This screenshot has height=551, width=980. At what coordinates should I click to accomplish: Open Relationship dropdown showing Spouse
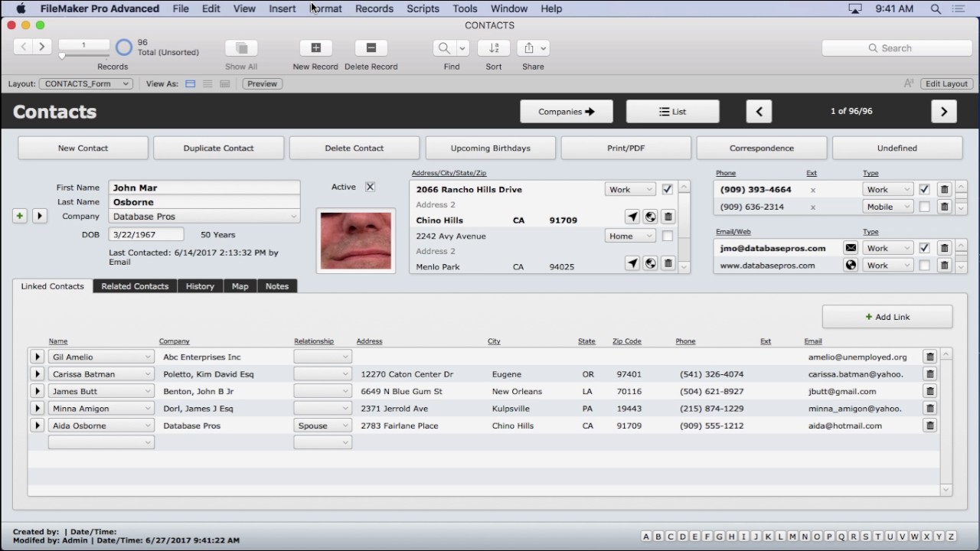click(322, 425)
